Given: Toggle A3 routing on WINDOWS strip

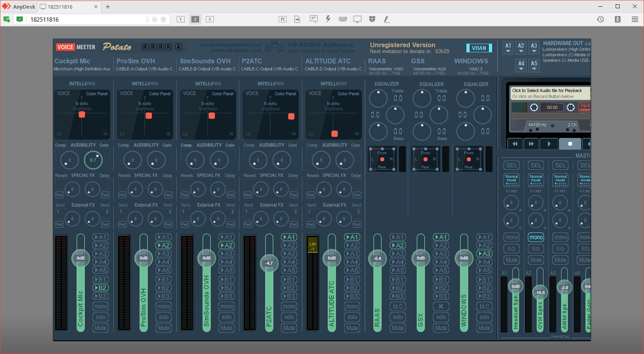Looking at the screenshot, I should coord(485,254).
